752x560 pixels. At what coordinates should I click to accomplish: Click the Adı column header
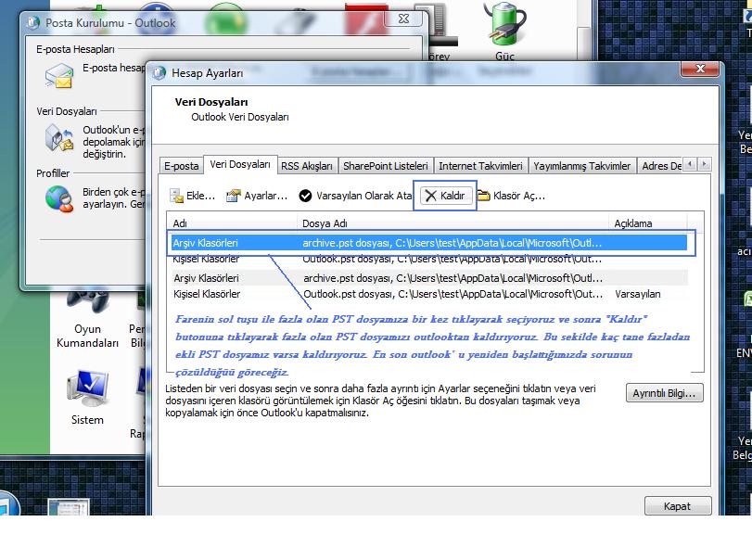[232, 223]
